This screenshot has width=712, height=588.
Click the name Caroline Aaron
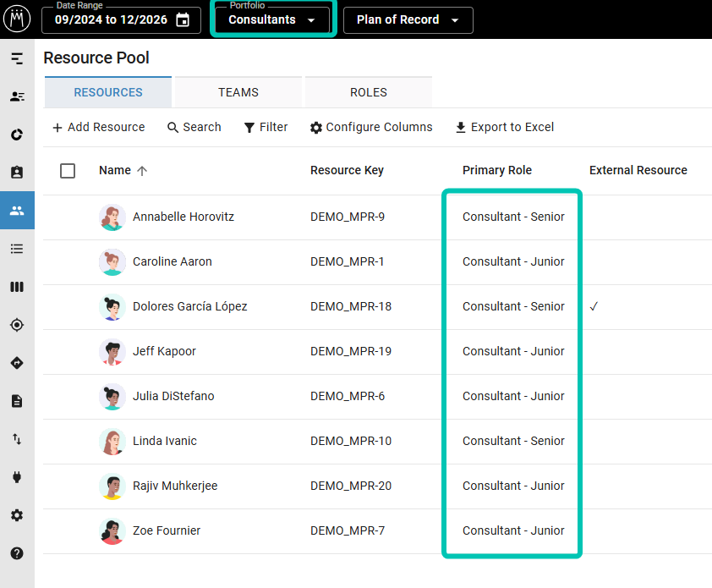pyautogui.click(x=173, y=261)
